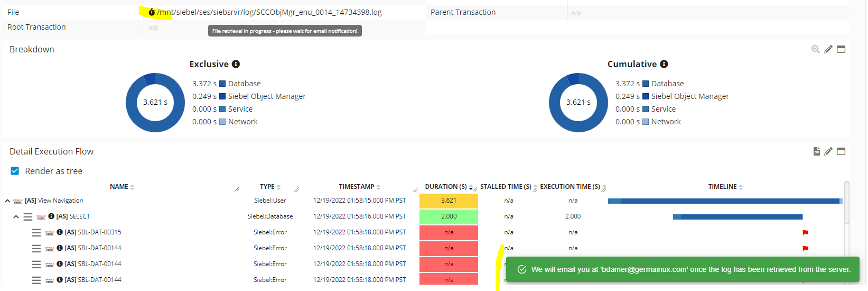
Task: Uncheck the Render as tree checkbox
Action: click(15, 171)
